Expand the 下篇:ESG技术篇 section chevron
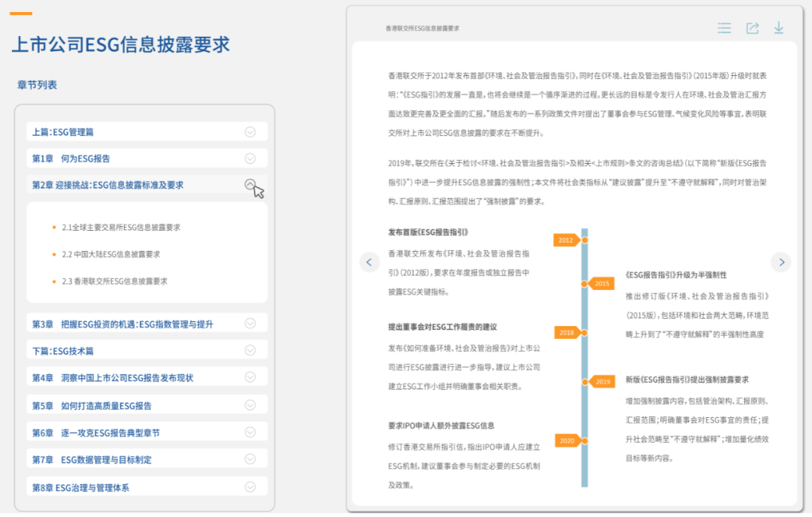This screenshot has height=517, width=812. tap(250, 351)
